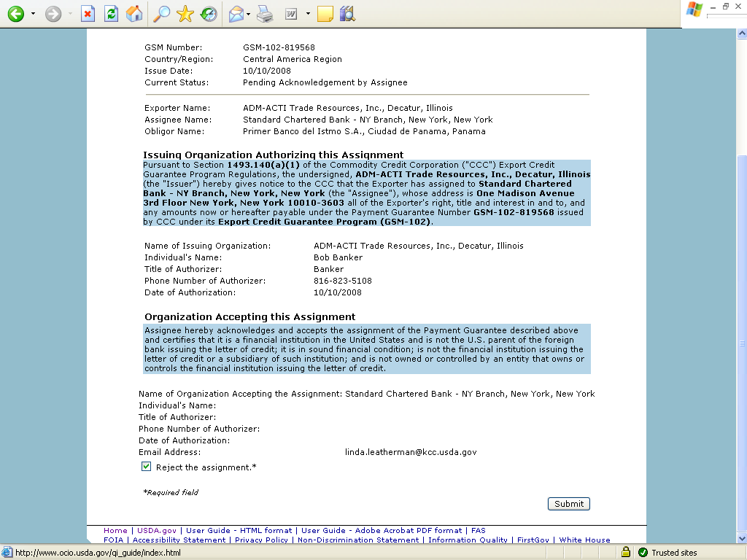Open User Guide - HTML format link
This screenshot has width=747, height=560.
click(x=239, y=531)
